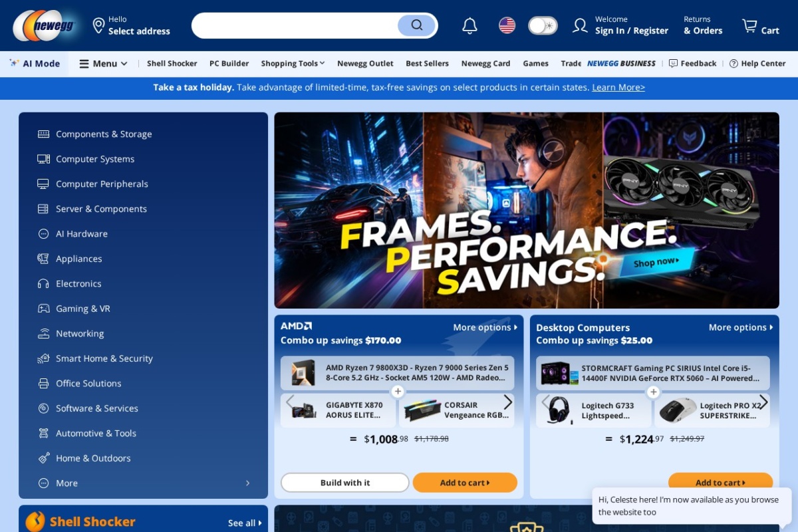Click the Help Center question icon
Screen dimensions: 798x532
tap(733, 64)
